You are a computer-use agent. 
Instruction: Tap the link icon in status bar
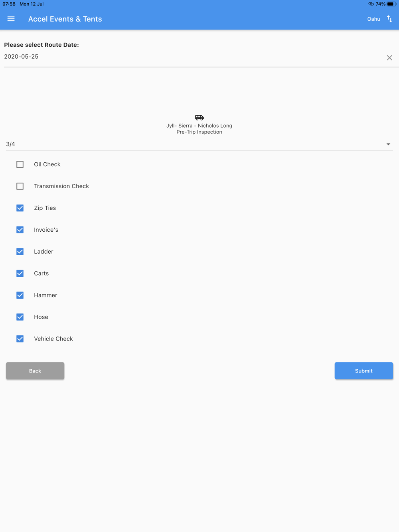[371, 4]
